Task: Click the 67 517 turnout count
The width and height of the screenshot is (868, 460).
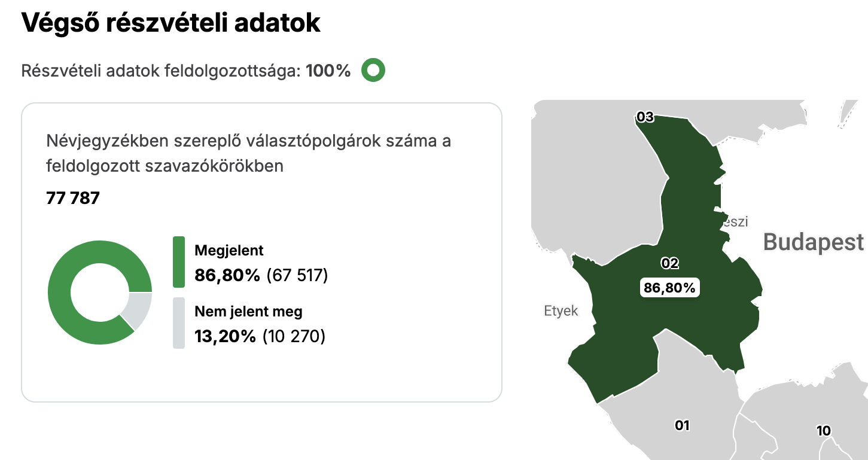Action: click(297, 276)
